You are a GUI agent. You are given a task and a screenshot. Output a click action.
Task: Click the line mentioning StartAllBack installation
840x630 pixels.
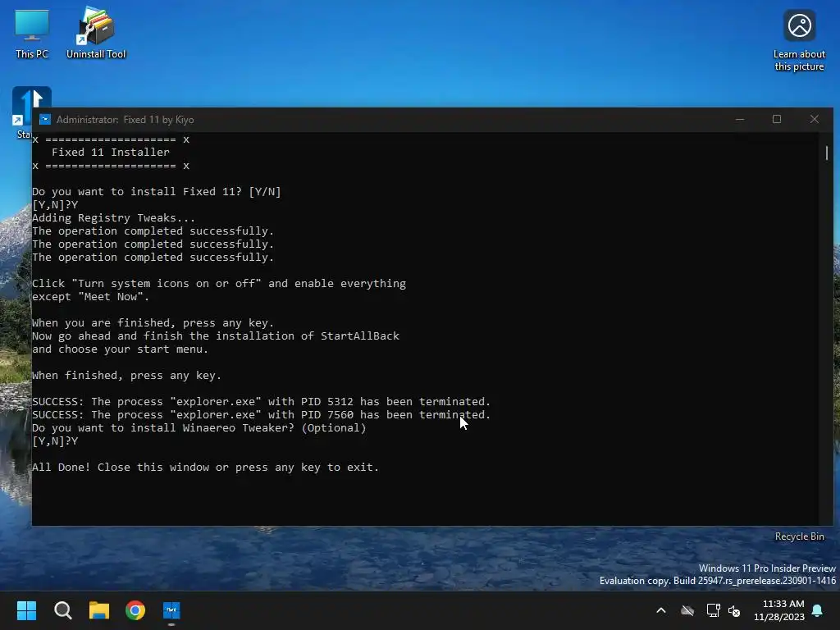(216, 336)
